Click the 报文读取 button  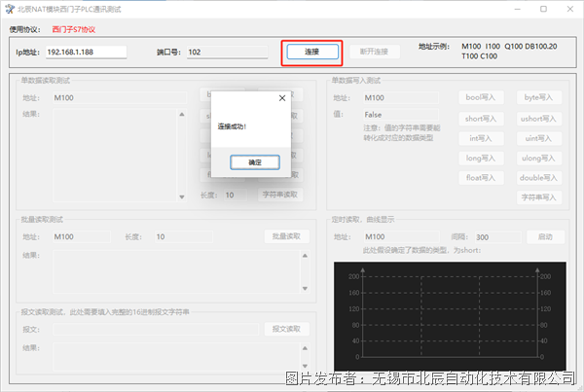[x=285, y=329]
